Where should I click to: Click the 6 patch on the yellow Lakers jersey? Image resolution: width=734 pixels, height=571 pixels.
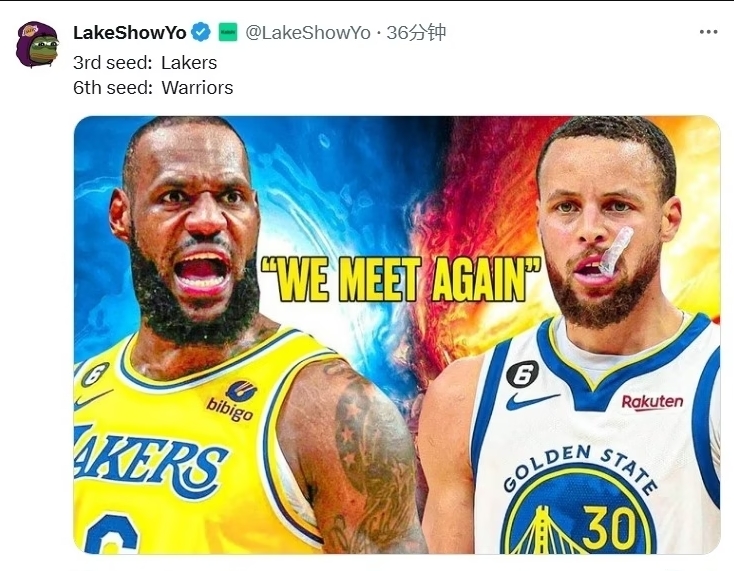(x=94, y=374)
